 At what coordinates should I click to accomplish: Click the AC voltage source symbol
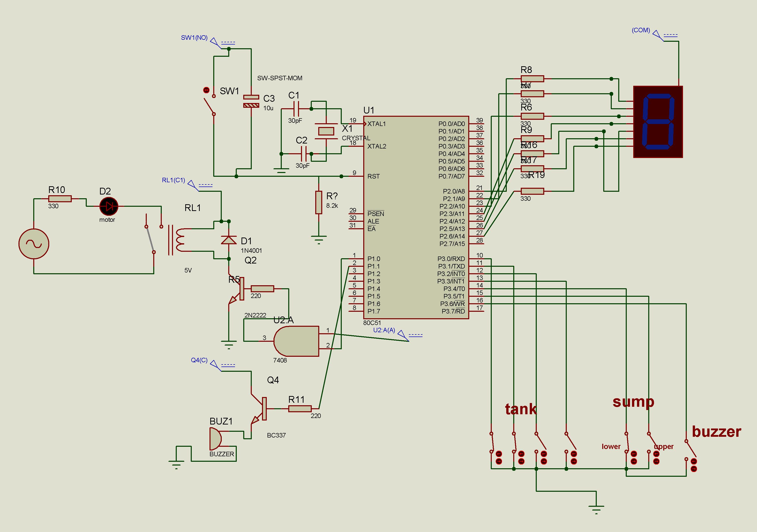pos(34,244)
